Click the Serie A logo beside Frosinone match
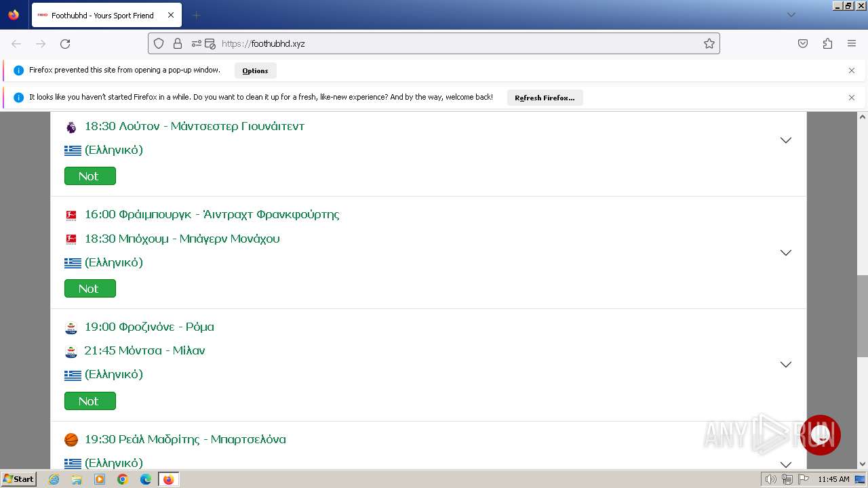868x488 pixels. tap(71, 327)
